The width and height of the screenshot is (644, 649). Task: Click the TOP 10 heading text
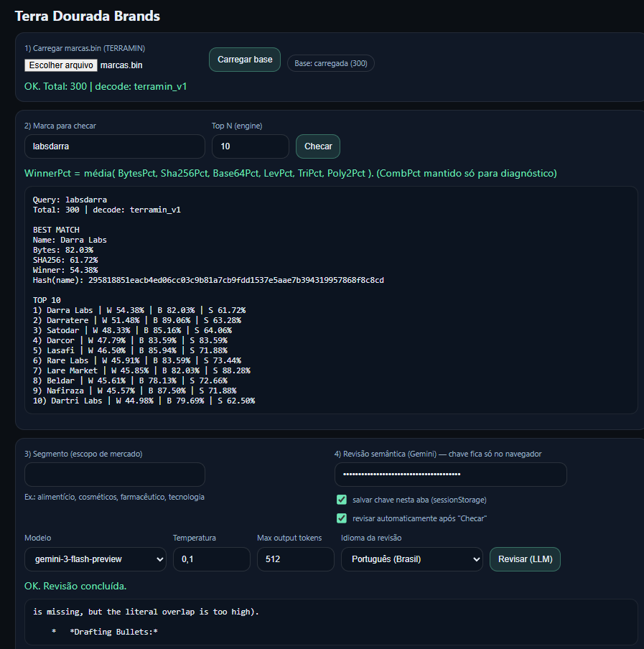pyautogui.click(x=47, y=300)
